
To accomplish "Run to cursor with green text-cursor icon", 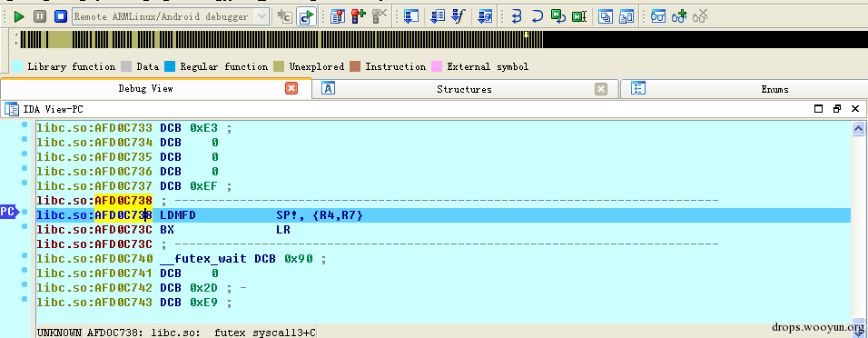I will (x=579, y=16).
